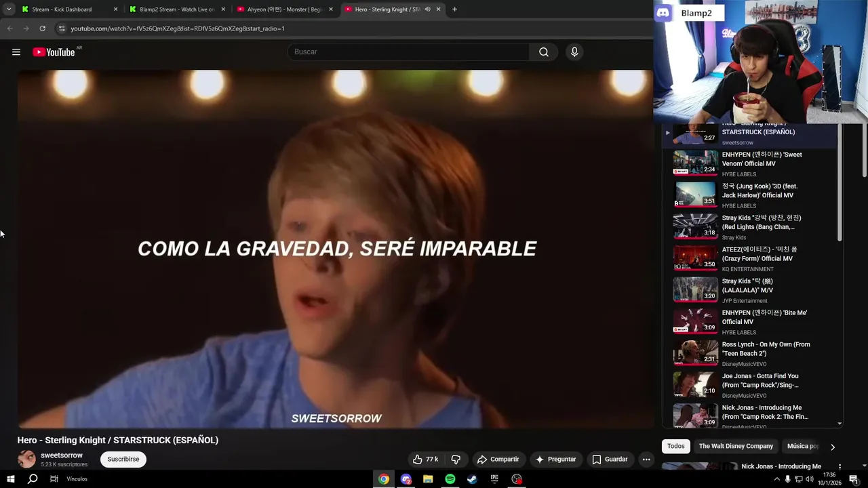868x488 pixels.
Task: Click the Preguntar button
Action: click(555, 460)
